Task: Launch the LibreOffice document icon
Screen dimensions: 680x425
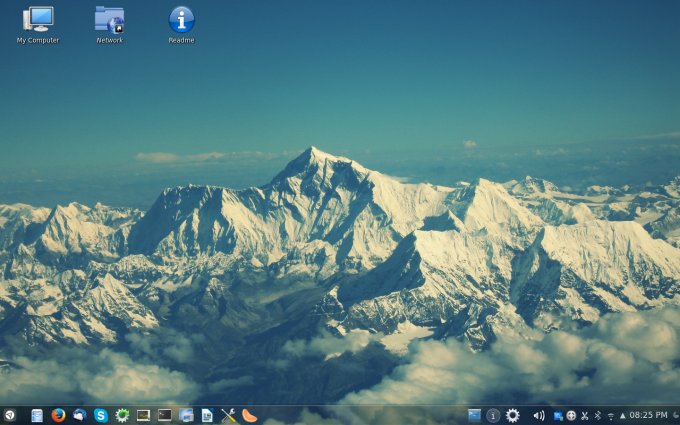Action: tap(207, 415)
